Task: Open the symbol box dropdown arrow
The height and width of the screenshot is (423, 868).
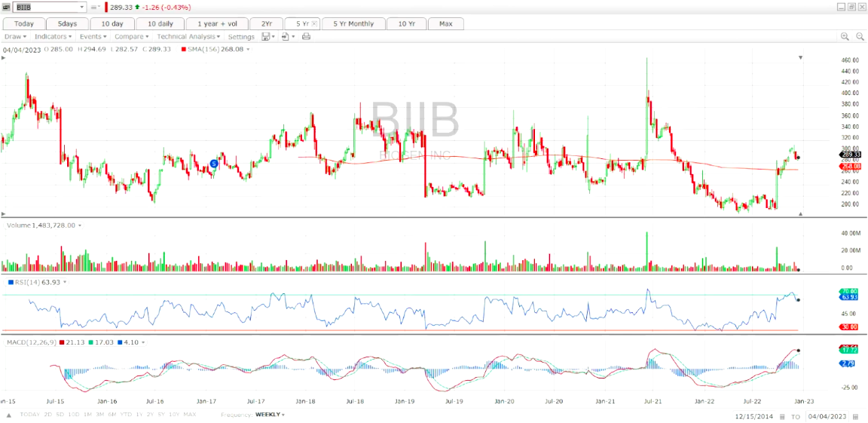Action: click(x=82, y=8)
